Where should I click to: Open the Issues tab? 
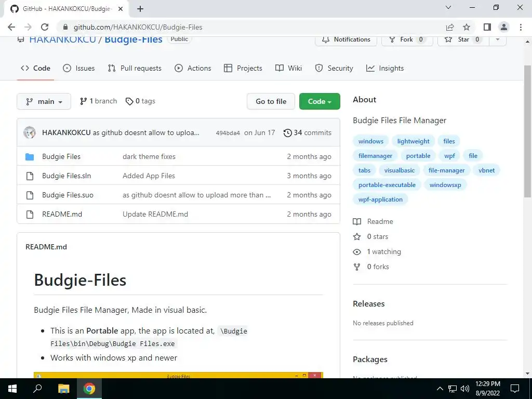(x=79, y=68)
